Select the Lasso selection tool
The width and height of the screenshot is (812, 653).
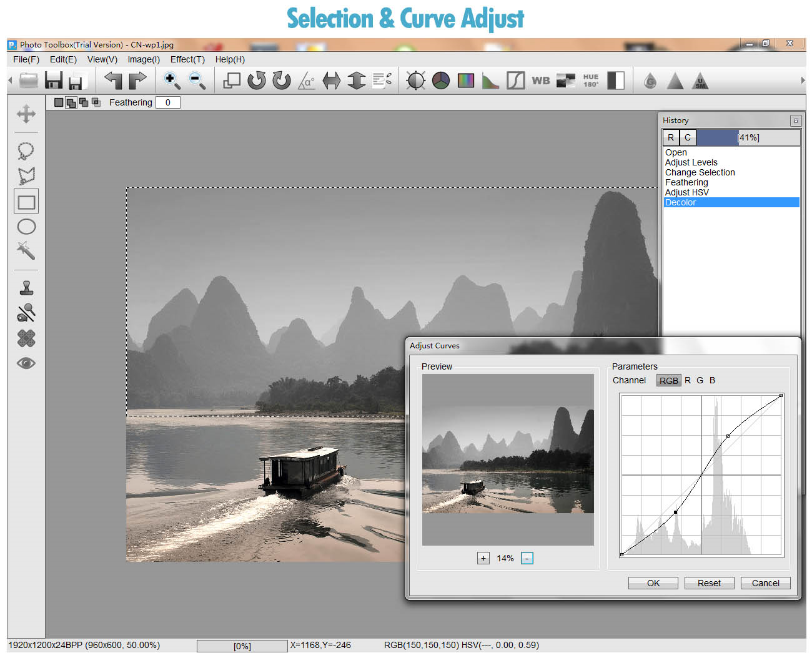pos(26,151)
